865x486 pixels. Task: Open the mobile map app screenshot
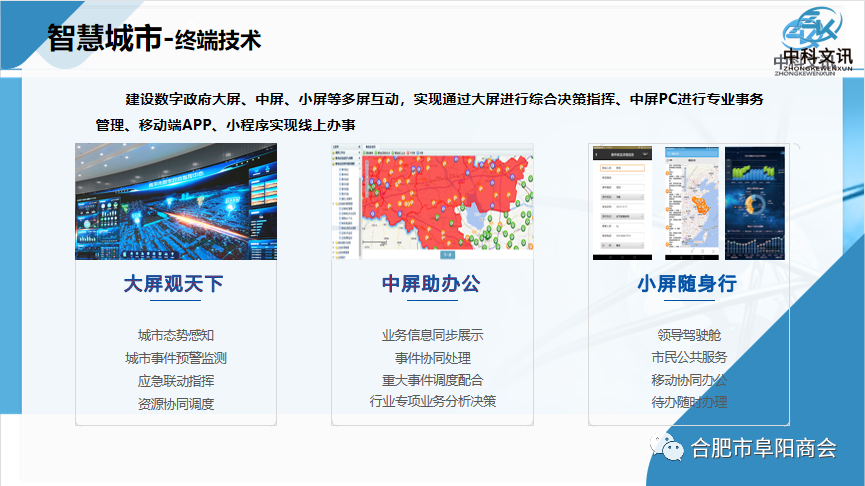pyautogui.click(x=692, y=203)
